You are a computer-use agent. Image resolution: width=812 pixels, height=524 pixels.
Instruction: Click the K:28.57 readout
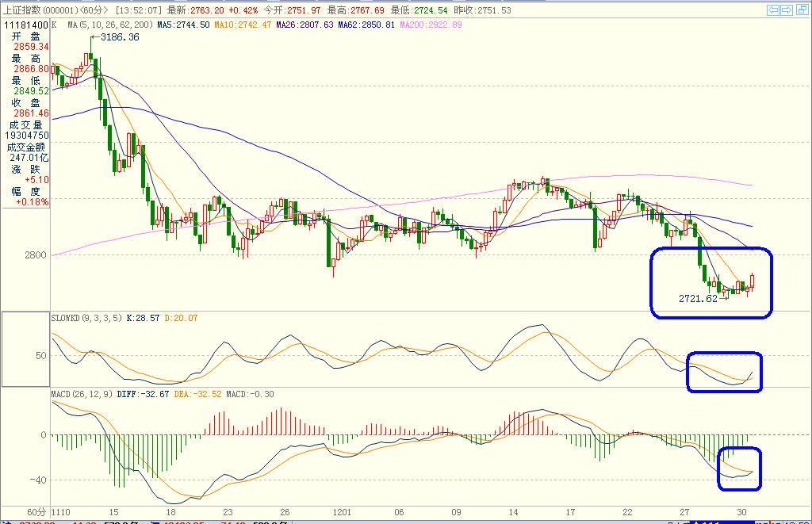pyautogui.click(x=143, y=318)
